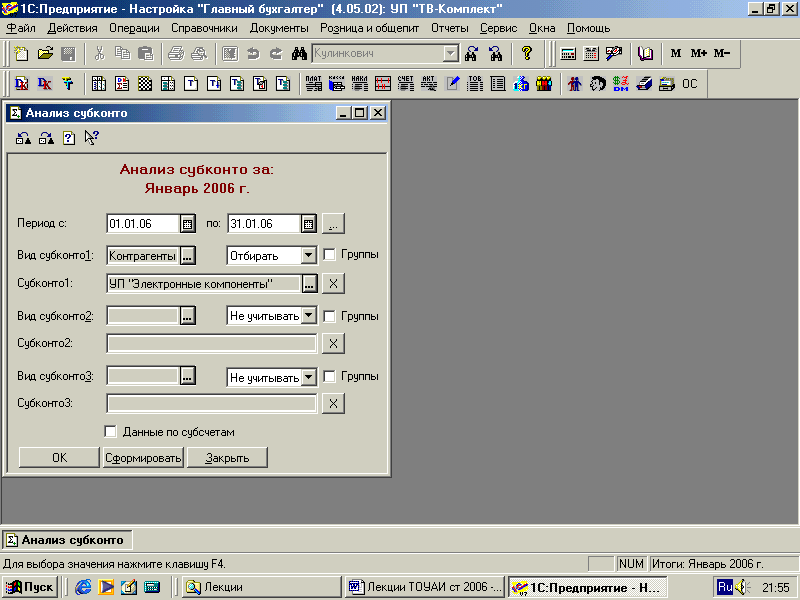This screenshot has height=600, width=800.
Task: Click the chart of accounts T-shaped icon
Action: [x=68, y=84]
